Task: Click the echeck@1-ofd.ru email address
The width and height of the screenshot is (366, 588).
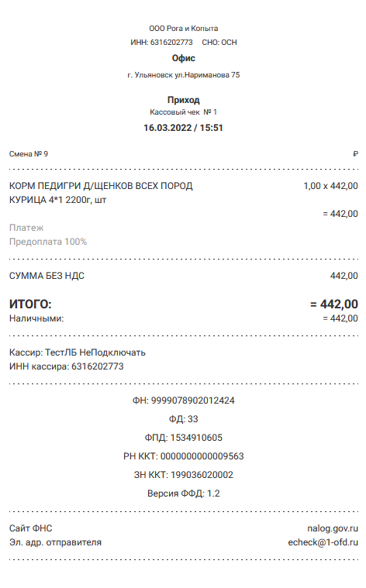Action: 323,542
